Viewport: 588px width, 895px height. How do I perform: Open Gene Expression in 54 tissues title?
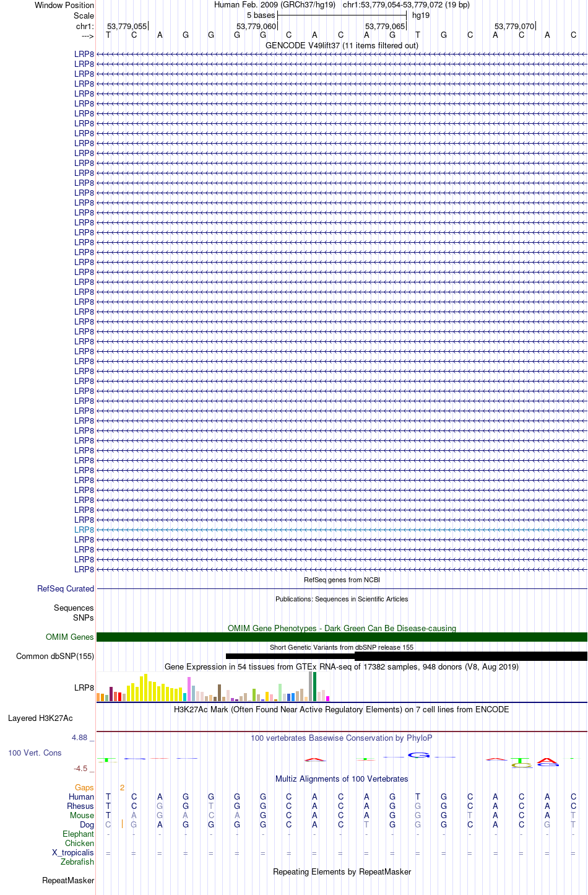[x=342, y=667]
